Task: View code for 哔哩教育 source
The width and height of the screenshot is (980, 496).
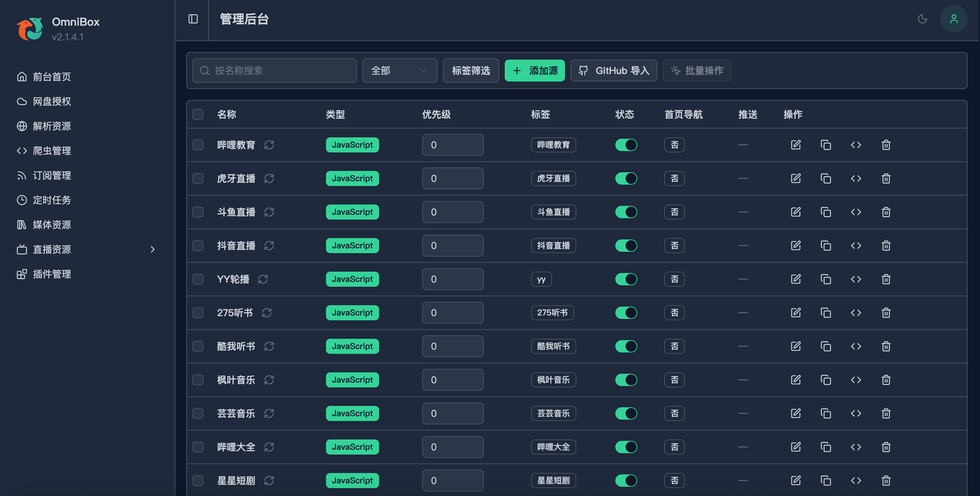Action: click(856, 145)
